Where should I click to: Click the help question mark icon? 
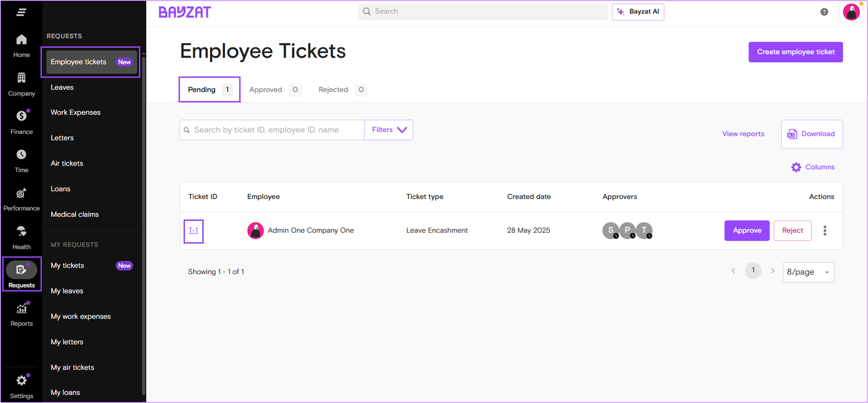click(x=823, y=12)
